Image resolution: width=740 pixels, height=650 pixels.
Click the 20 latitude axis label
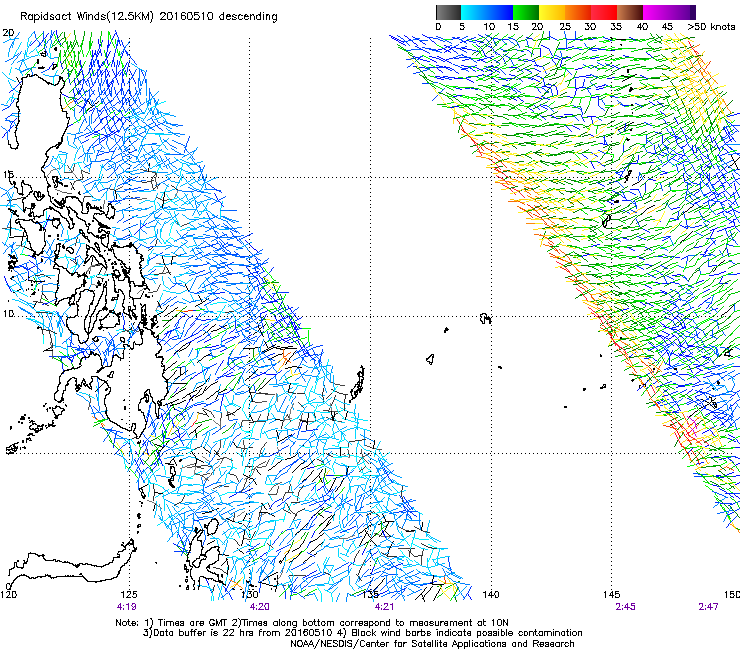(8, 33)
